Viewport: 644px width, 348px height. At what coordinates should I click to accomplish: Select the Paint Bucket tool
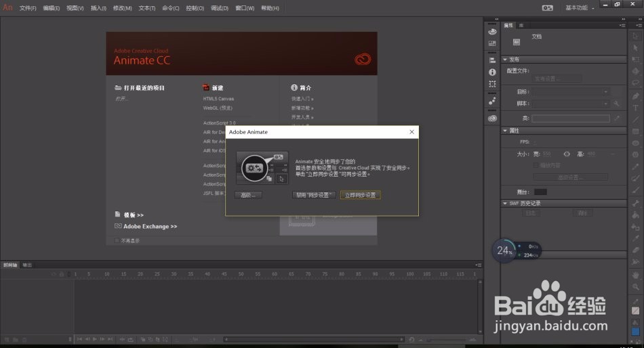(x=635, y=215)
